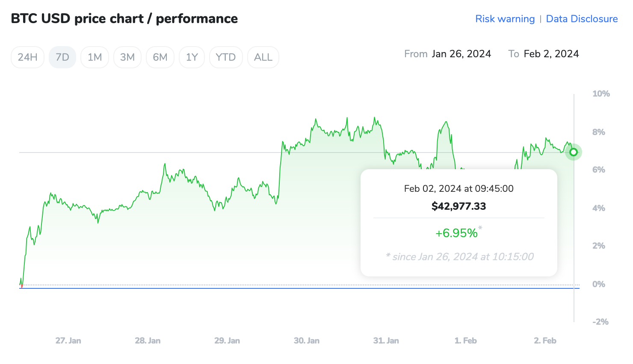Click the tooltip showing $42,977.33
The image size is (633, 364).
[x=458, y=206]
